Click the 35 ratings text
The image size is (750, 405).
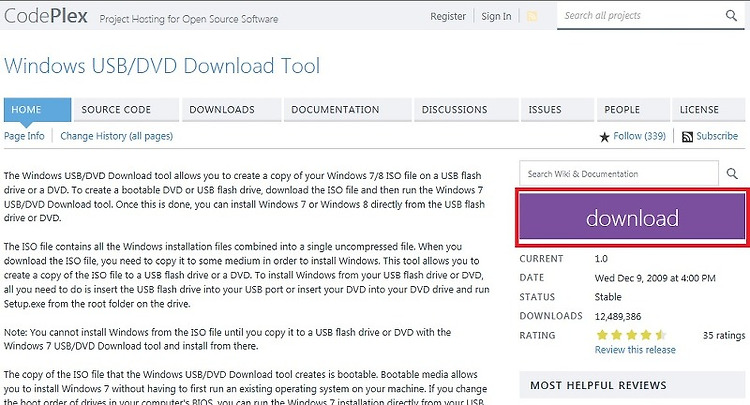[x=724, y=335]
